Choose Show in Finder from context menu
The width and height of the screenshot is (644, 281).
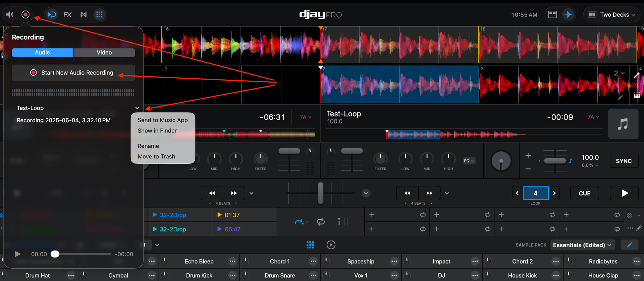pyautogui.click(x=157, y=131)
